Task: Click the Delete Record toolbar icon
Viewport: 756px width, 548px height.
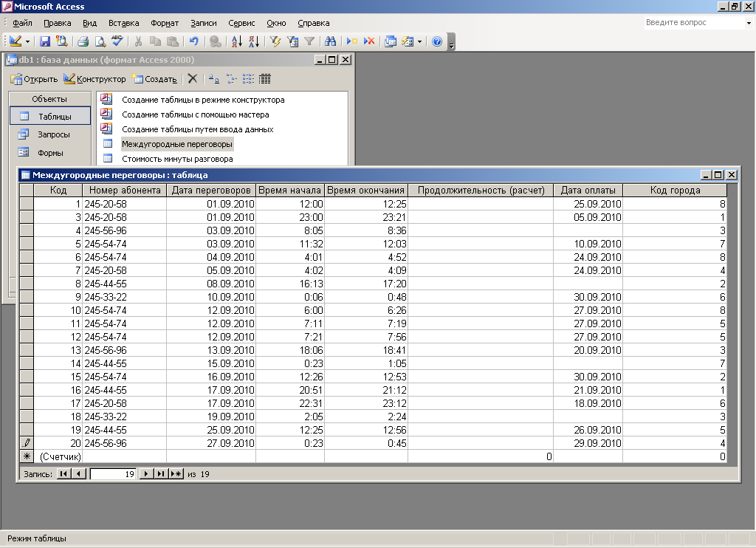Action: click(369, 41)
